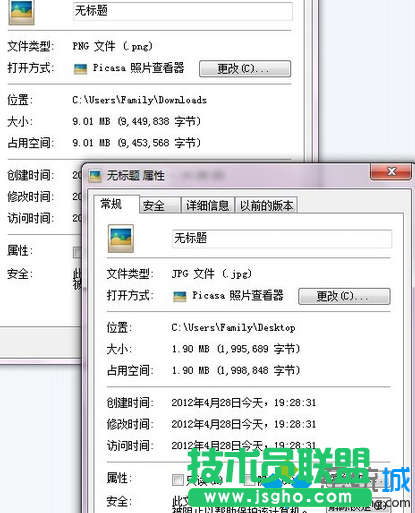This screenshot has width=415, height=513.
Task: Open the 详细信息 tab
Action: pos(207,205)
